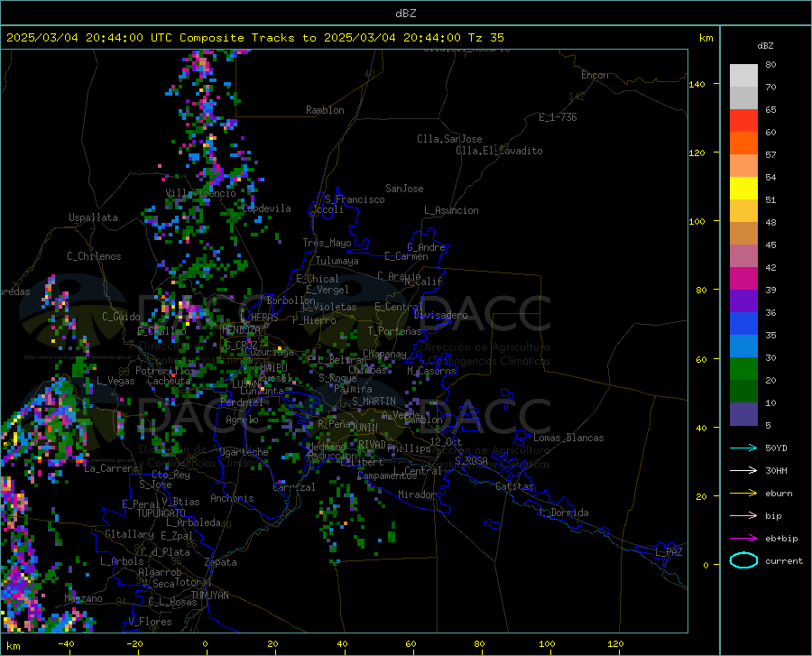This screenshot has height=656, width=812.
Task: Click the Lomas_Blancas place label
Action: click(x=568, y=438)
